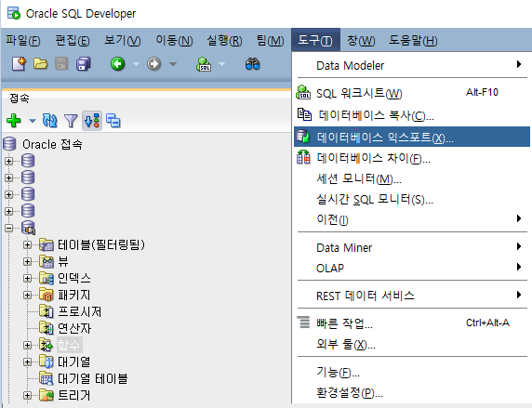Select the 프로시저 tree item
Screen dimensions: 532x408
pos(79,311)
